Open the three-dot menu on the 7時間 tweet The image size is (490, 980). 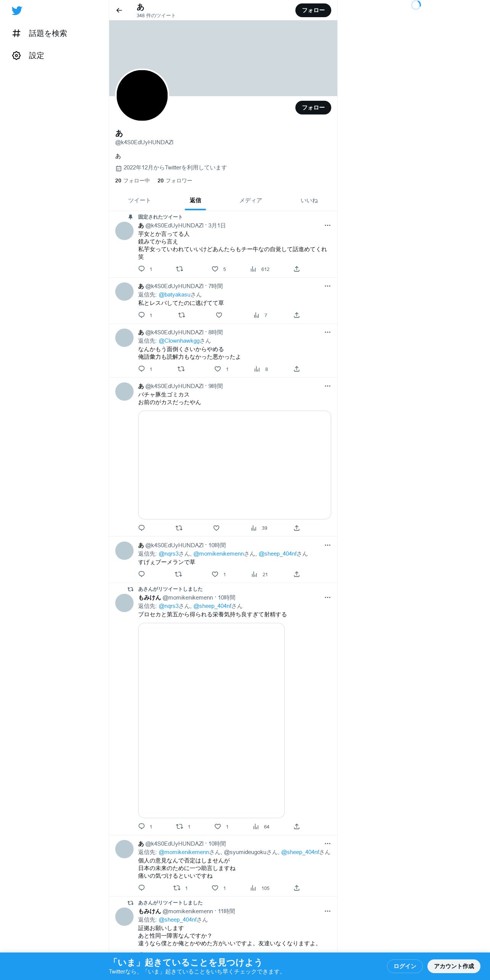coord(327,286)
